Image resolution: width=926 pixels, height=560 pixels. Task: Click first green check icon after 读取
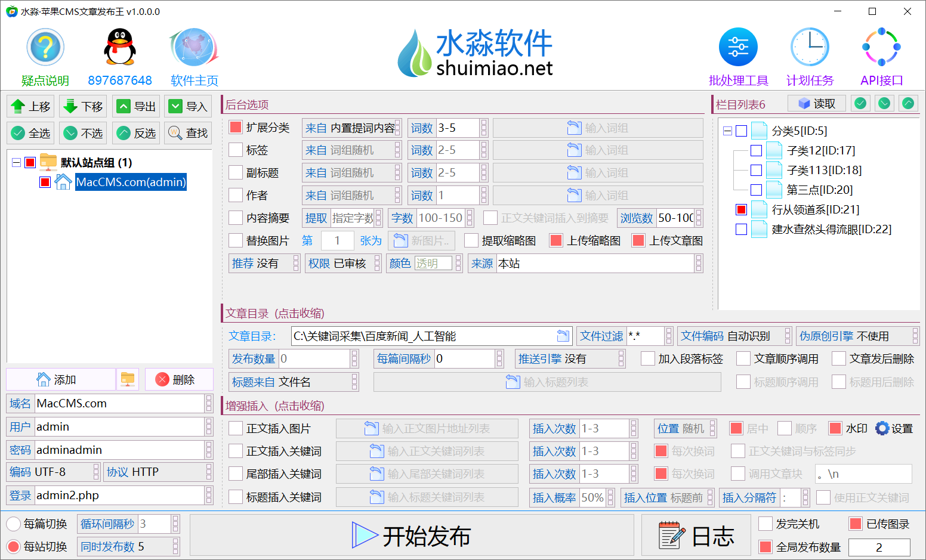(x=860, y=103)
